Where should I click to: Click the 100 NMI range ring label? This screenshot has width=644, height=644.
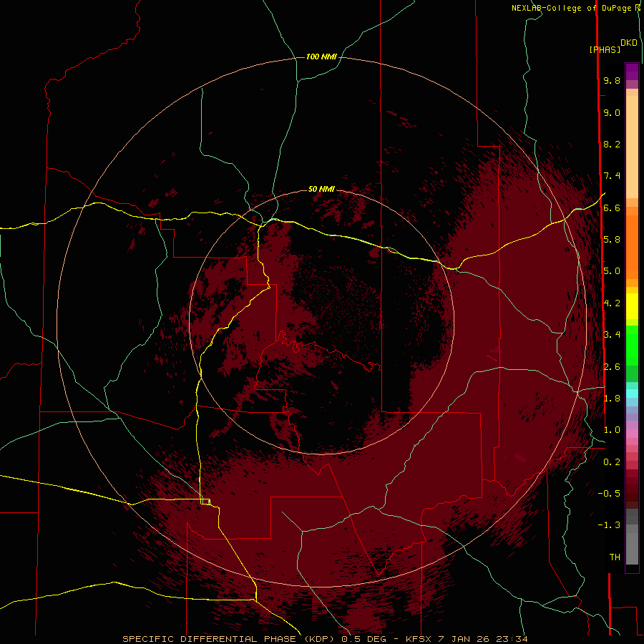[321, 57]
